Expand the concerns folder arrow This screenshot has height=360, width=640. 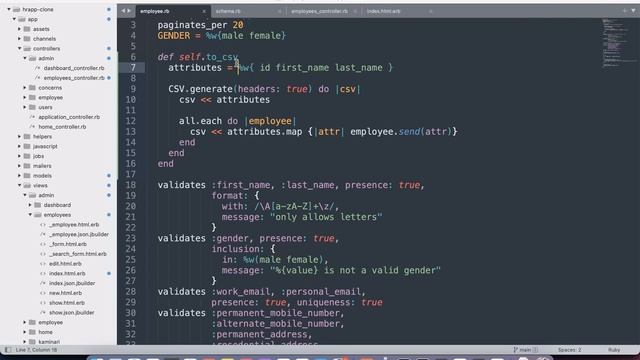click(24, 88)
